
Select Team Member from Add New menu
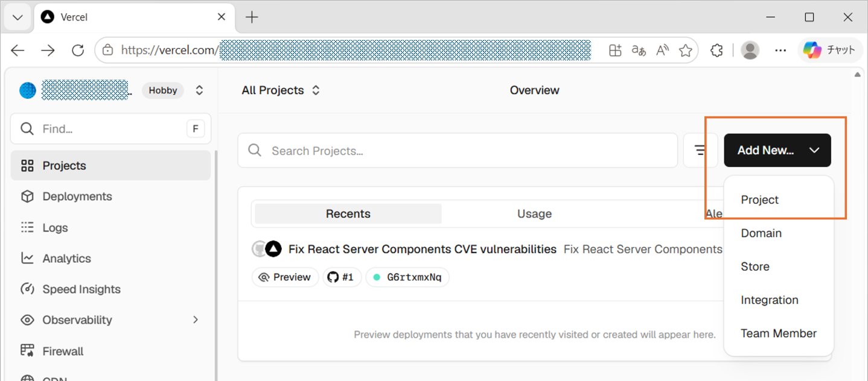pyautogui.click(x=779, y=333)
